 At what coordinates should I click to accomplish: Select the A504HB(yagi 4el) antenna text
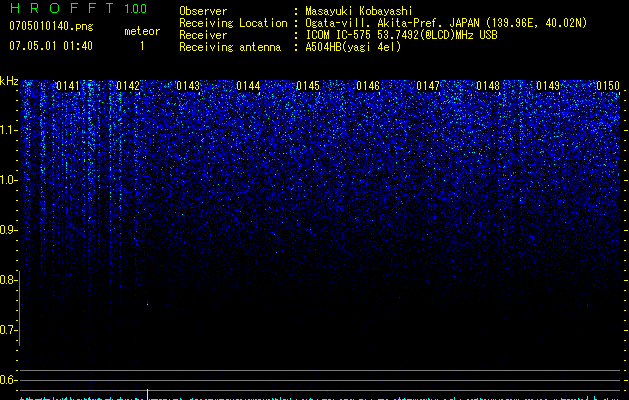click(353, 47)
